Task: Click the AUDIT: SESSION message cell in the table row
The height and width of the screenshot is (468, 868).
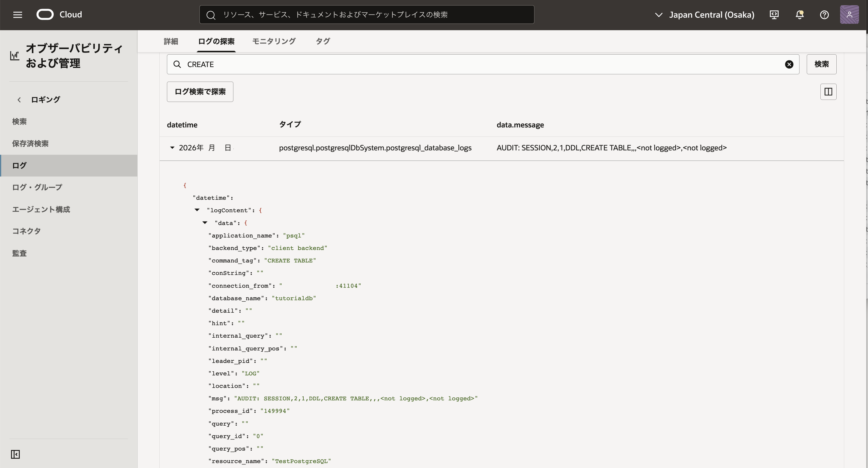Action: (x=612, y=148)
